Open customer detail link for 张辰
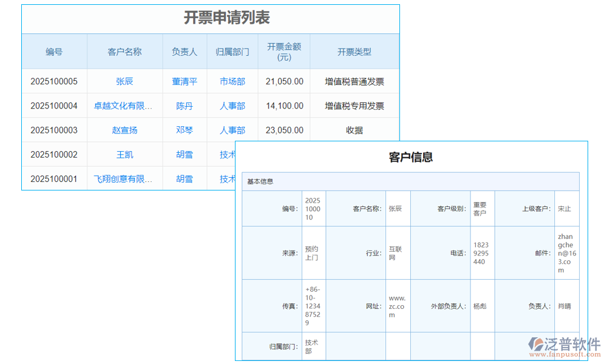Image resolution: width=607 pixels, height=364 pixels. (124, 81)
